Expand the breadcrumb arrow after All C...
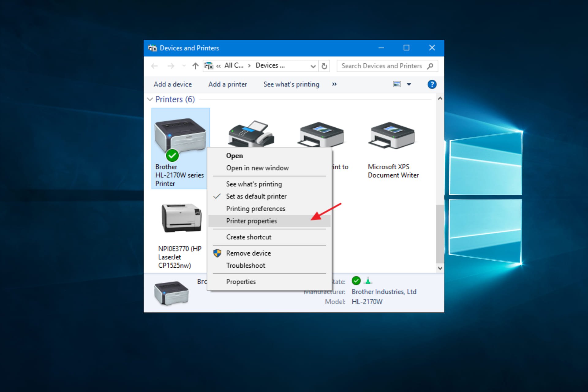The height and width of the screenshot is (392, 588). 249,66
